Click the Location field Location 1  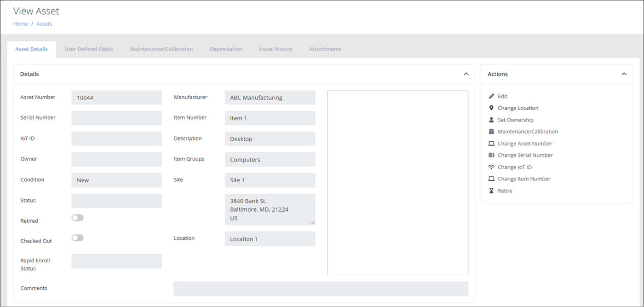270,238
